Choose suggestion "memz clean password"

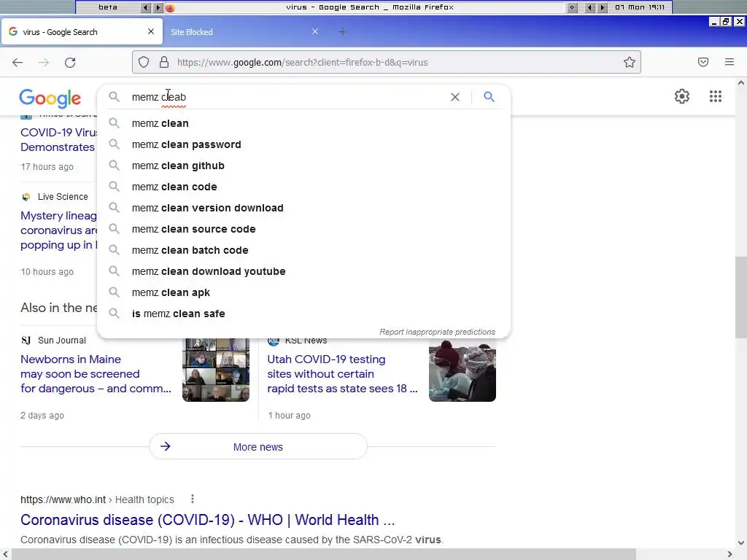pos(303,144)
